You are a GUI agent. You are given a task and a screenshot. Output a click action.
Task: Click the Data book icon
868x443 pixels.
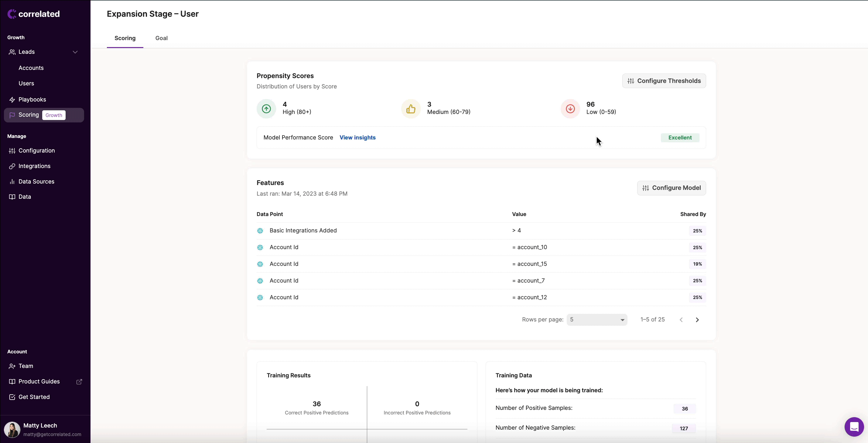12,197
